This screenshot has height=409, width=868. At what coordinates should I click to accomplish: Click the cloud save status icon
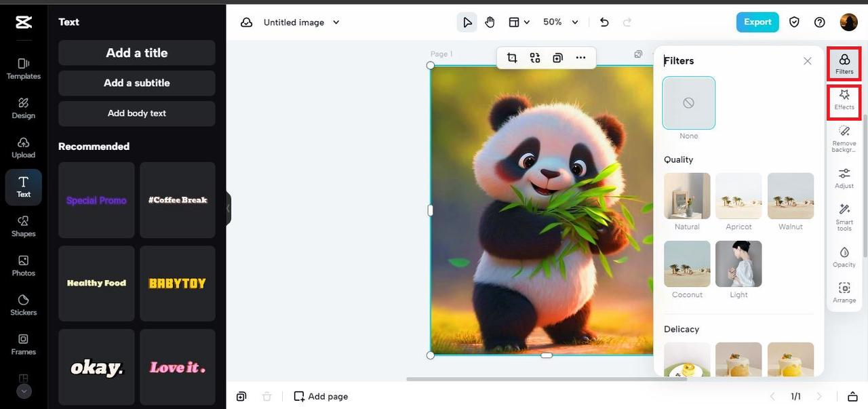(x=247, y=22)
